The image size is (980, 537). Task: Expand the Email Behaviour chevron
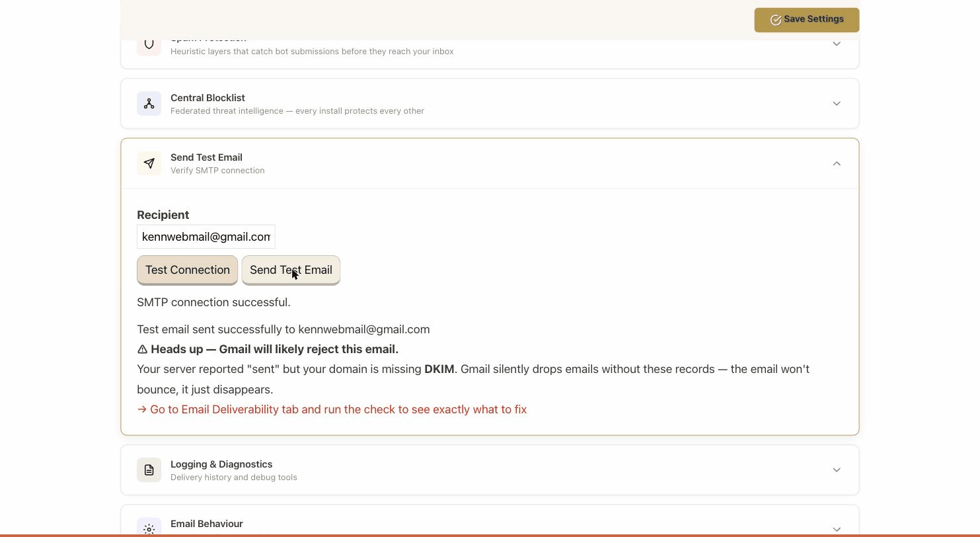pos(837,529)
